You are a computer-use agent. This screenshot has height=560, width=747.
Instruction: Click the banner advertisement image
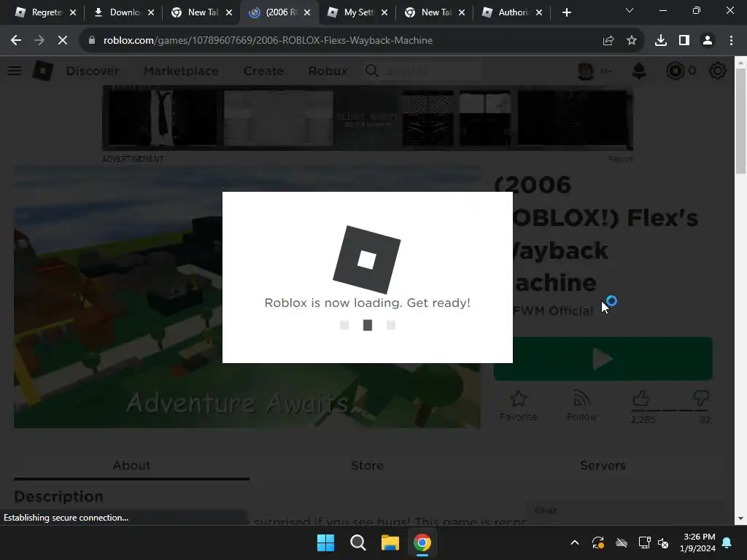tap(368, 118)
